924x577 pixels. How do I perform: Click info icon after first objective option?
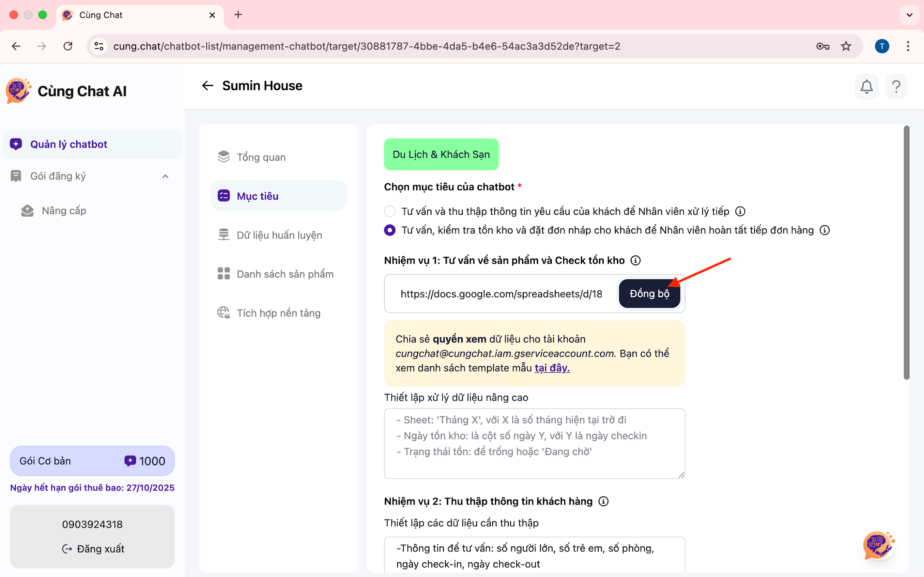pos(740,211)
